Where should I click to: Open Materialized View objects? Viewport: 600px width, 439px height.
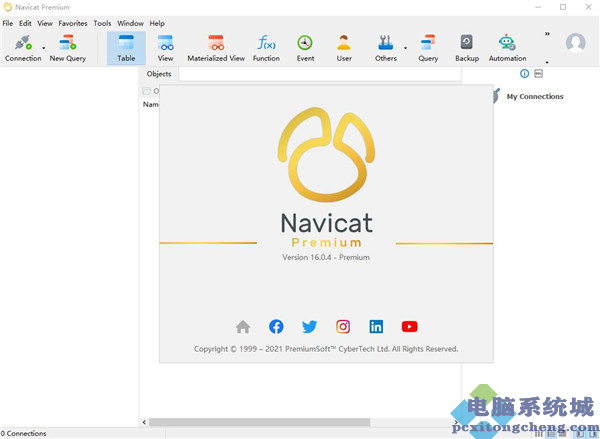tap(216, 48)
